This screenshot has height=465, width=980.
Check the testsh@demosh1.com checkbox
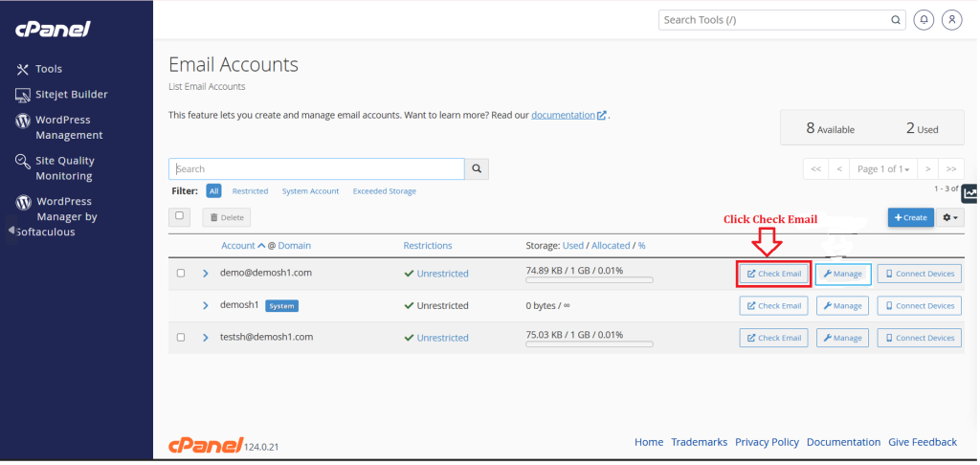(x=181, y=338)
